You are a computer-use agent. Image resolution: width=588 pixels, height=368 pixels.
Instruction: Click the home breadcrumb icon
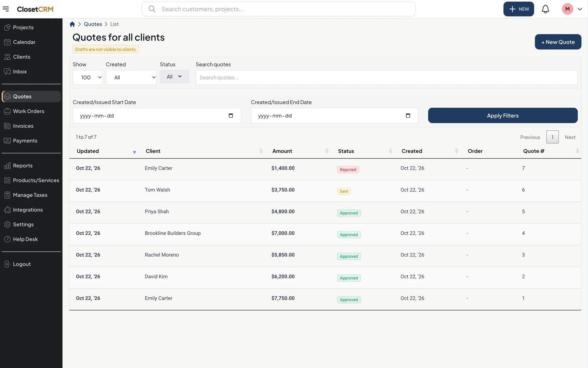click(72, 24)
